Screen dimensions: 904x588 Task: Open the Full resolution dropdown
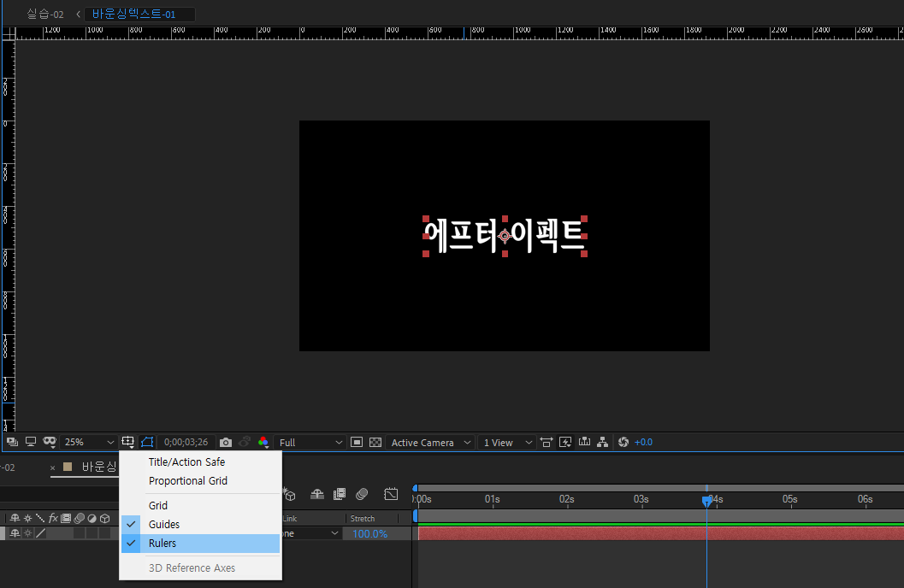pyautogui.click(x=310, y=443)
